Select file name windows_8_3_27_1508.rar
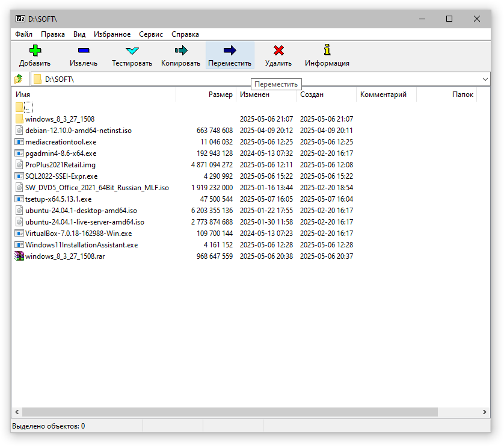 [x=65, y=256]
